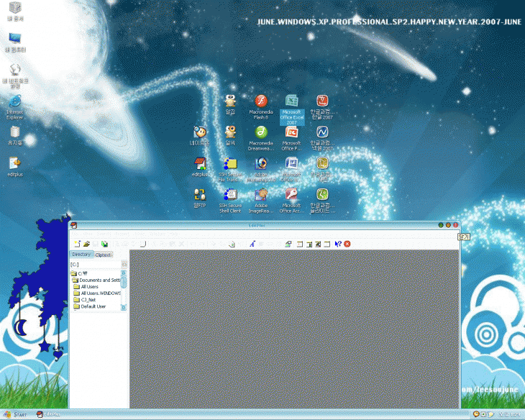Image resolution: width=525 pixels, height=420 pixels.
Task: Select Documents and Settings folder in tree
Action: click(x=99, y=280)
